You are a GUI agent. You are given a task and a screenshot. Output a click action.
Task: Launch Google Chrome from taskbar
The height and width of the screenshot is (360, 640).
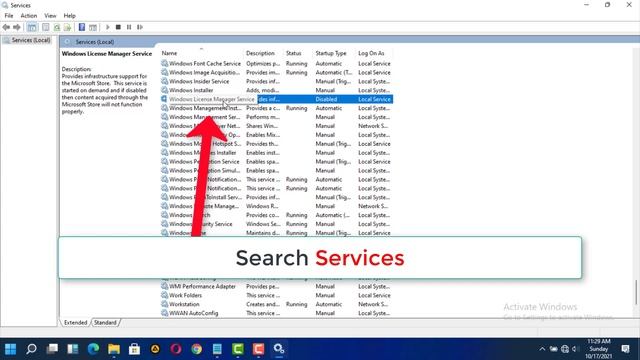(x=197, y=349)
